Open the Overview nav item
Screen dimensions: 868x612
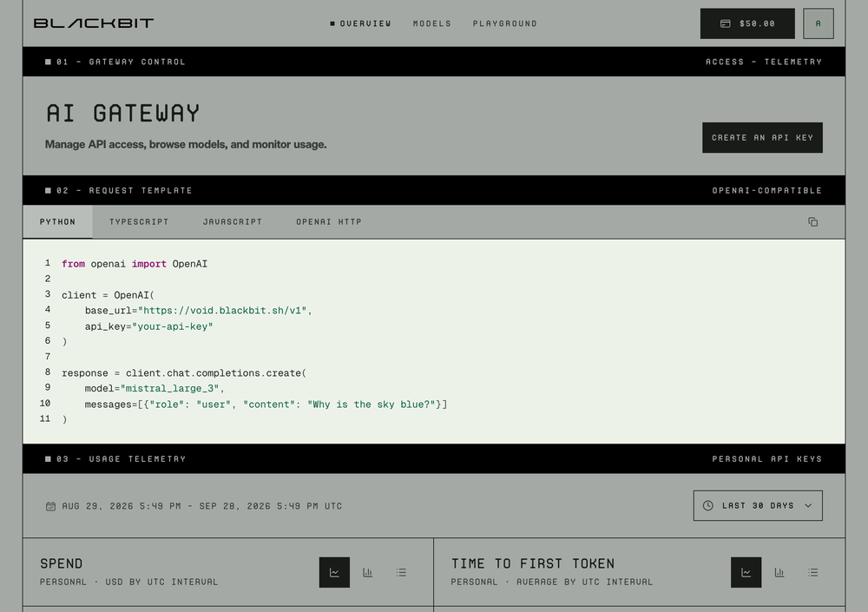(x=360, y=23)
